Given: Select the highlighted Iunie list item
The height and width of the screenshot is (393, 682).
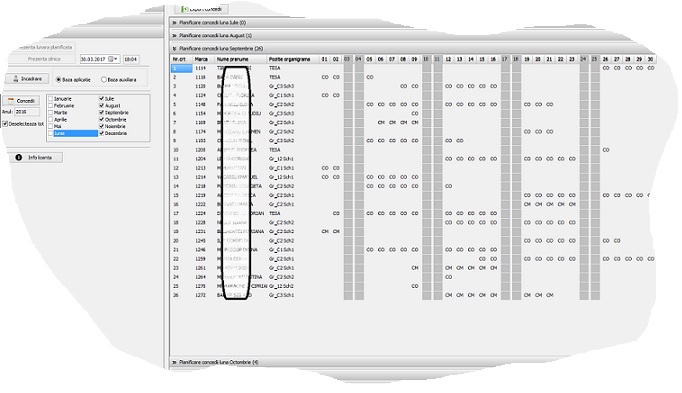Looking at the screenshot, I should point(75,133).
